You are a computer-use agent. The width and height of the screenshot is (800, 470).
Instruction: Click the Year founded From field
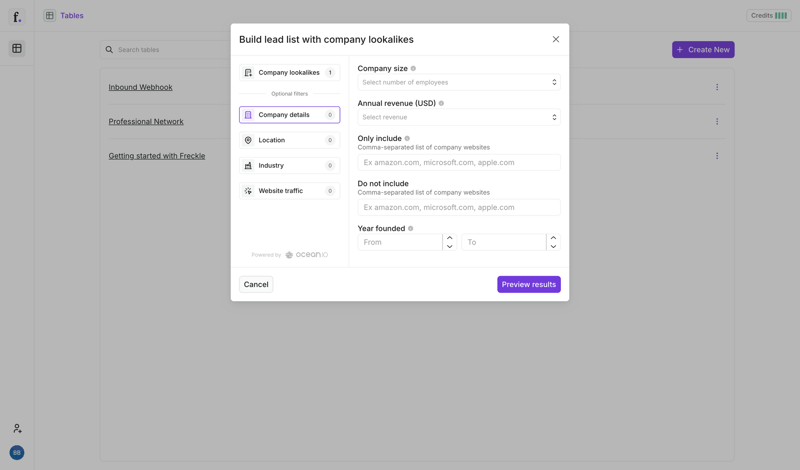tap(400, 242)
